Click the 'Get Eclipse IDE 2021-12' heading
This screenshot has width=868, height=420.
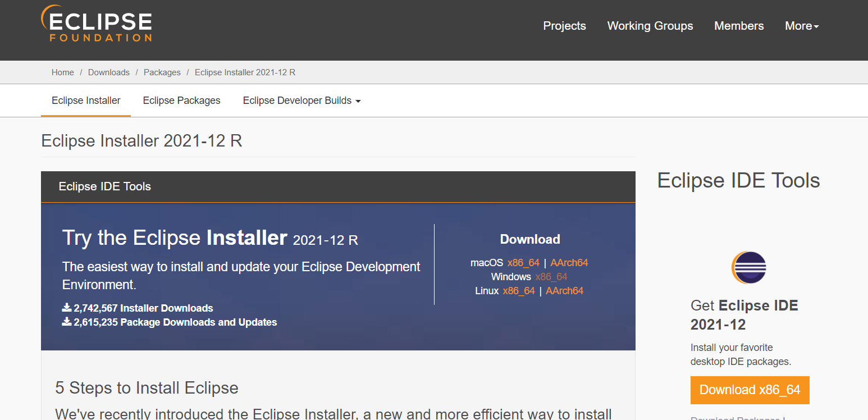(744, 315)
